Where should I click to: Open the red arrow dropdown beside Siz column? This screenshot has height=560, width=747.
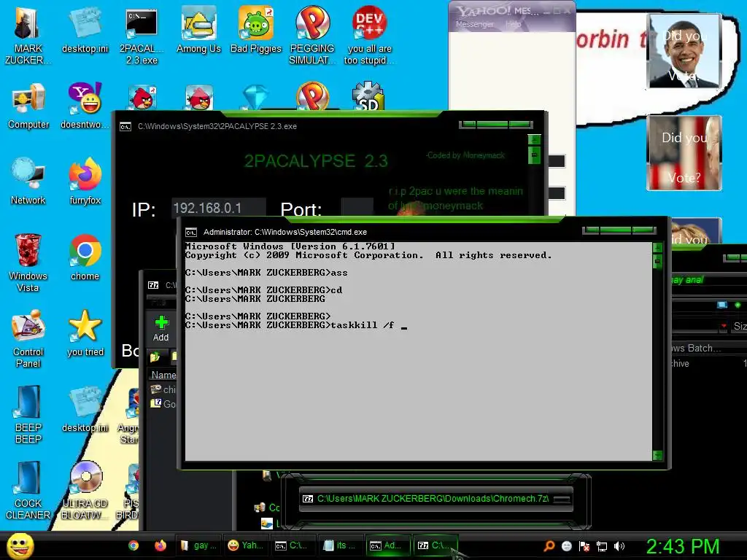(x=724, y=326)
